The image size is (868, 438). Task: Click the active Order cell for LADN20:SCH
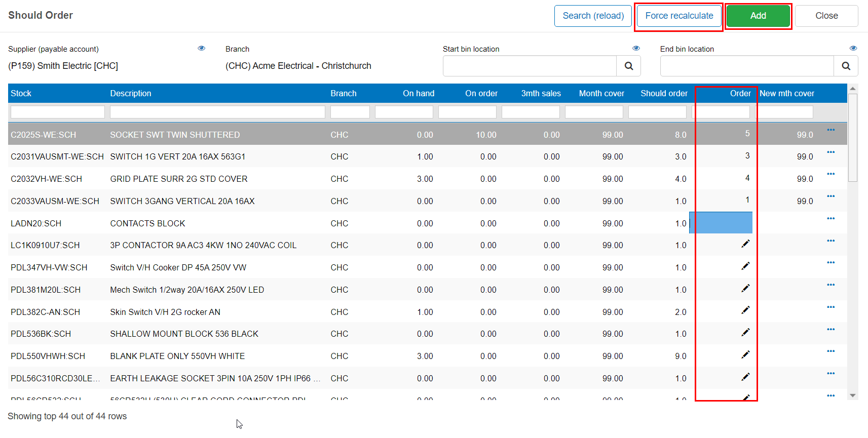tap(721, 223)
